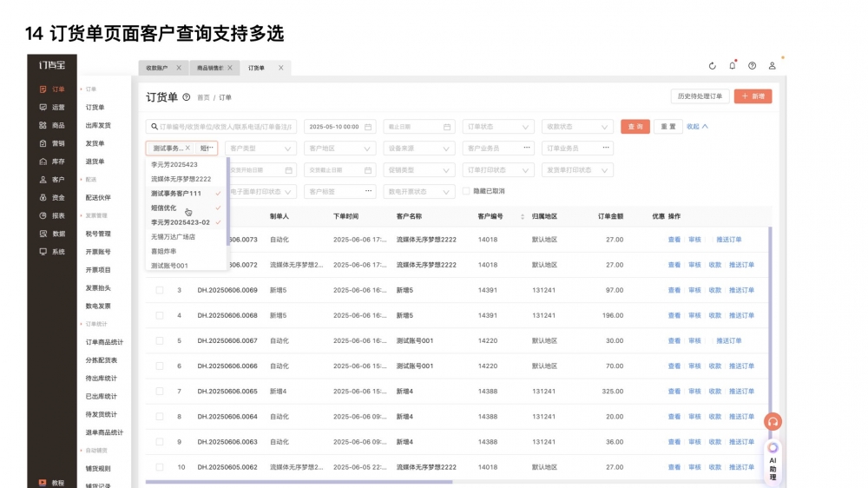Open the 发货单打印状态 dropdown
The image size is (868, 488).
pyautogui.click(x=577, y=170)
